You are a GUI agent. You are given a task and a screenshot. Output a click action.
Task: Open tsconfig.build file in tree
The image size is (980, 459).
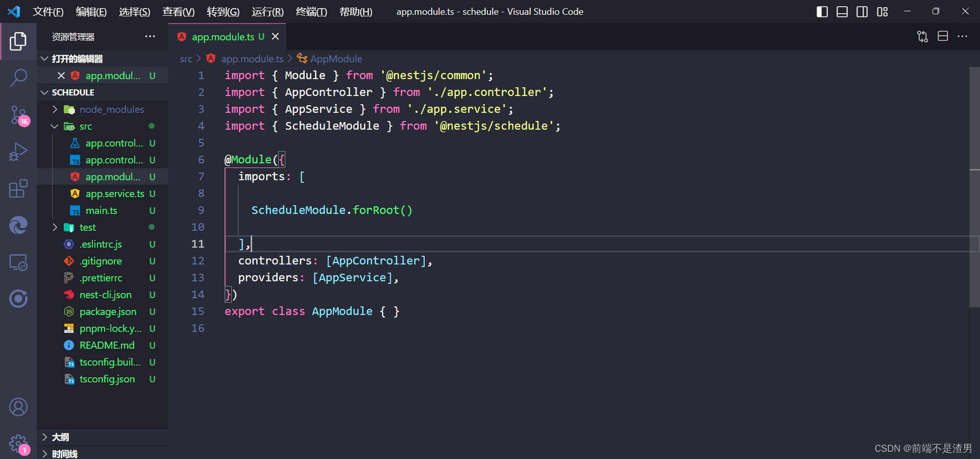[x=102, y=362]
